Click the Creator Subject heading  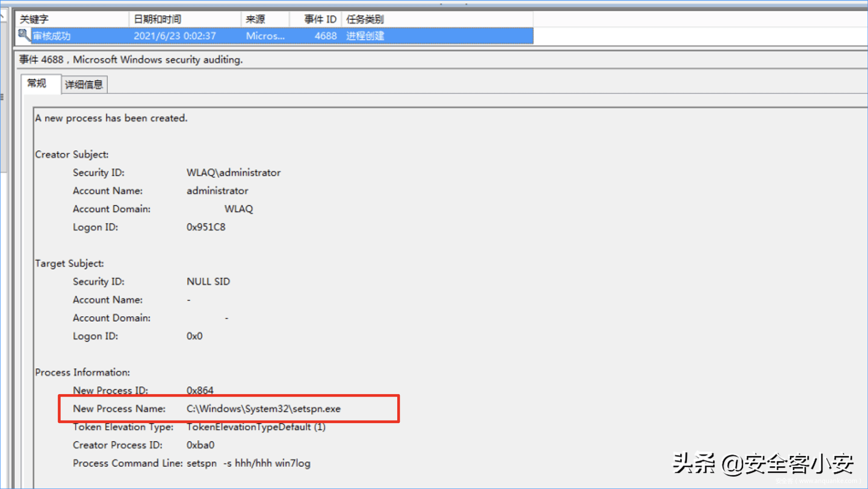pos(72,154)
